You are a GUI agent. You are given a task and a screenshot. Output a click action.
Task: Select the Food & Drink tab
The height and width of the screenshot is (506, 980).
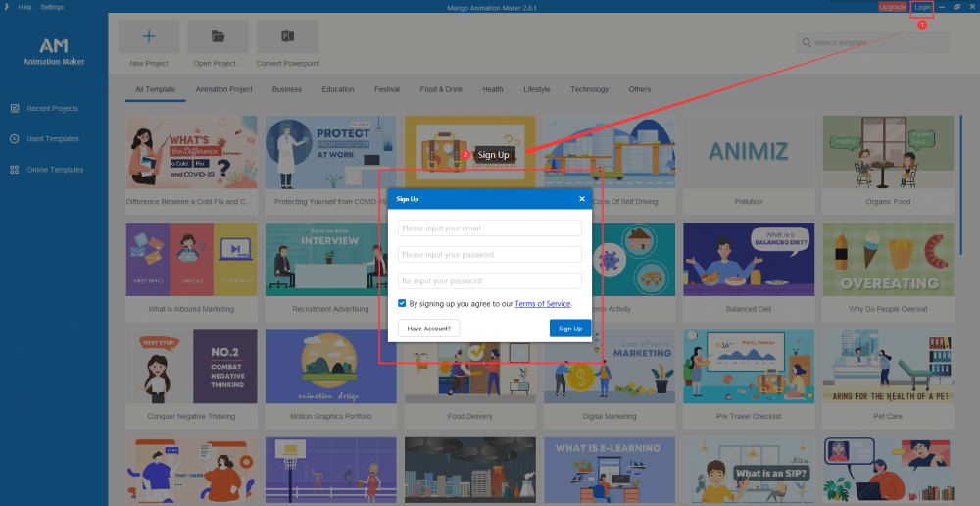click(x=441, y=89)
